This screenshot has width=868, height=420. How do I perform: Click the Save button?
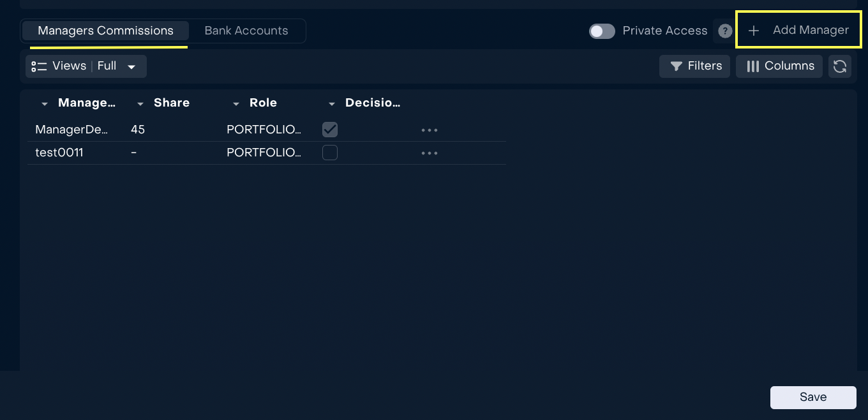(x=813, y=397)
